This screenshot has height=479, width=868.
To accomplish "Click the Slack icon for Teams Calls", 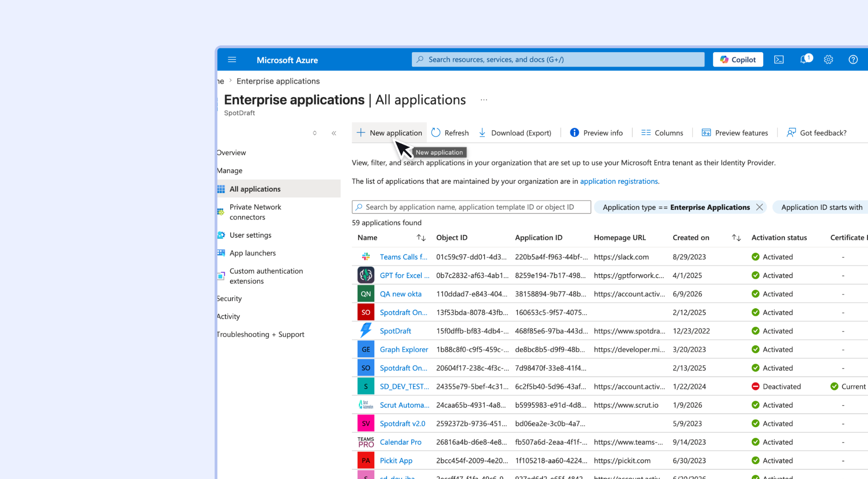I will click(366, 257).
